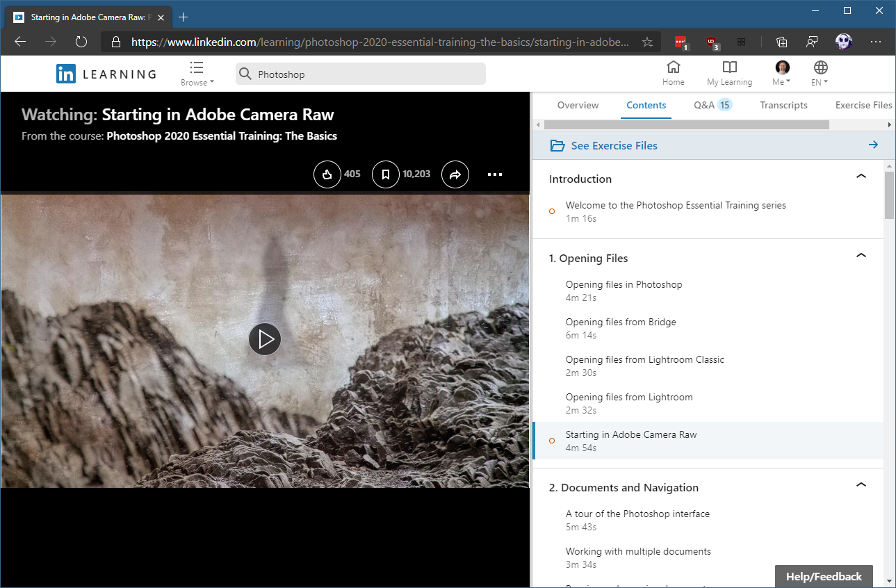
Task: Toggle the progress circle for Starting in Adobe Camera Raw
Action: [552, 441]
